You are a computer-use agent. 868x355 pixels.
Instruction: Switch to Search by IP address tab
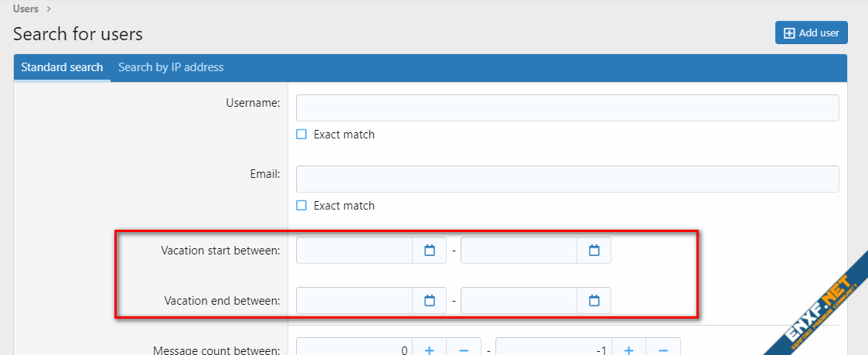pyautogui.click(x=171, y=67)
